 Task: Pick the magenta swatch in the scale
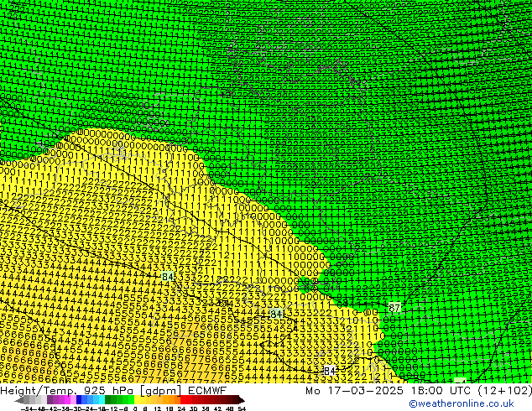(x=67, y=400)
